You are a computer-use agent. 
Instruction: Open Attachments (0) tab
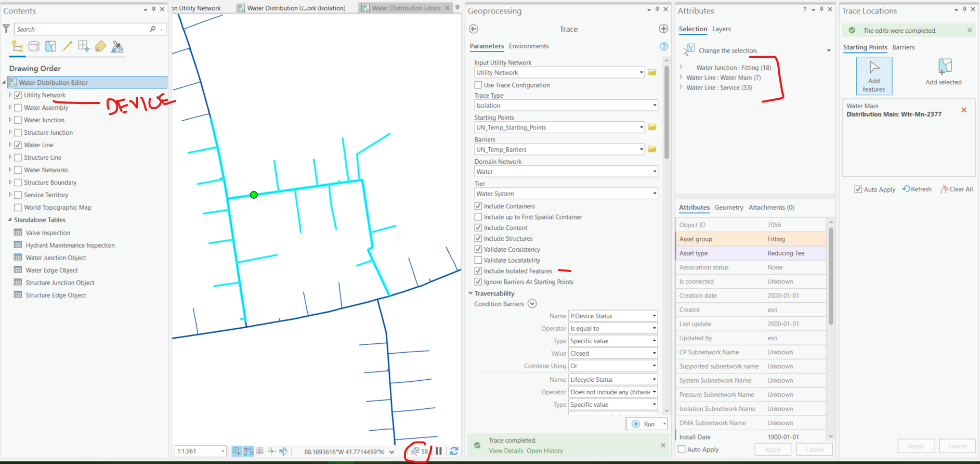coord(772,208)
